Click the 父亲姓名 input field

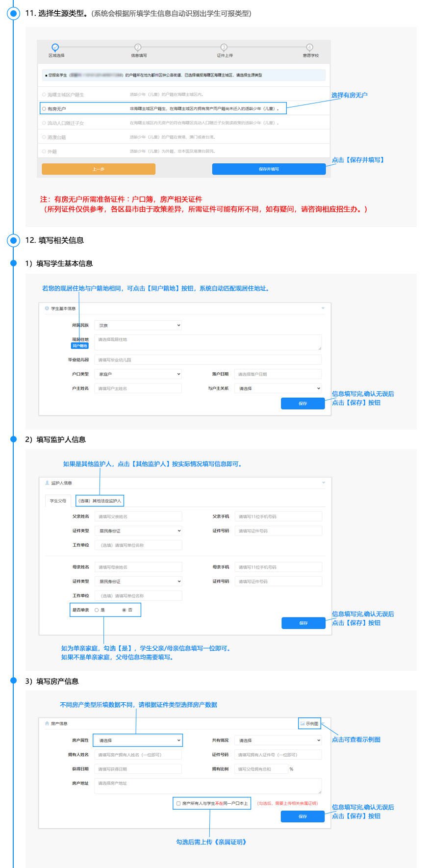tap(138, 516)
